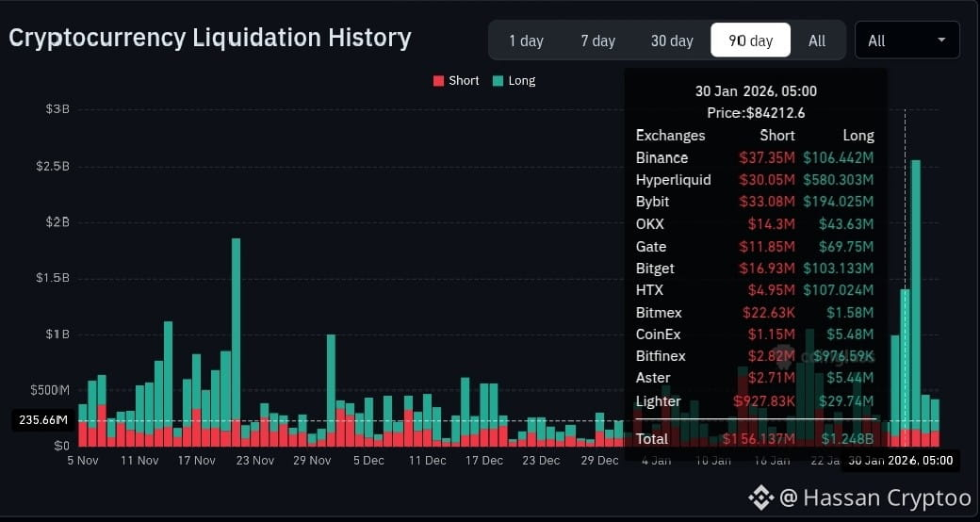This screenshot has width=980, height=522.
Task: Click the OKX exchange row
Action: pyautogui.click(x=755, y=224)
